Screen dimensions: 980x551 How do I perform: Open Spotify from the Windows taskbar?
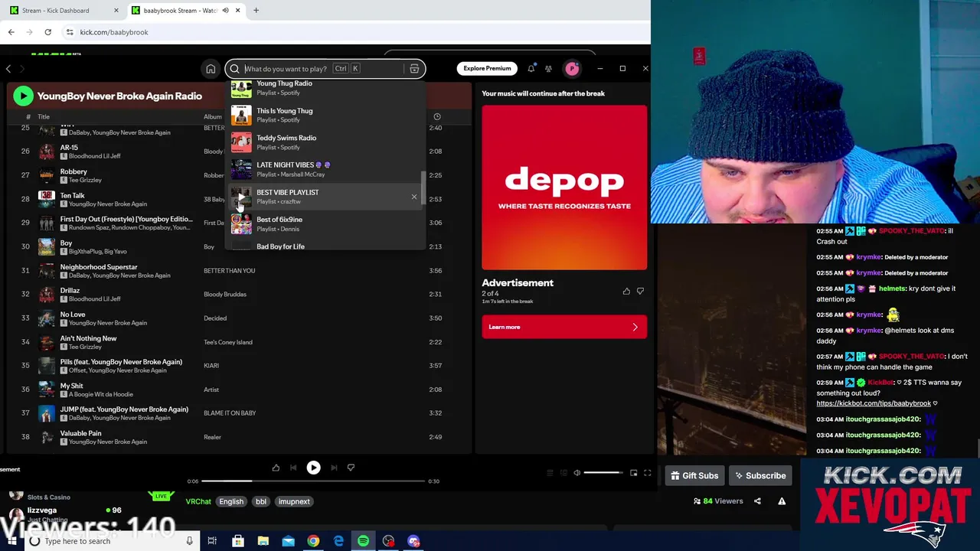point(363,541)
